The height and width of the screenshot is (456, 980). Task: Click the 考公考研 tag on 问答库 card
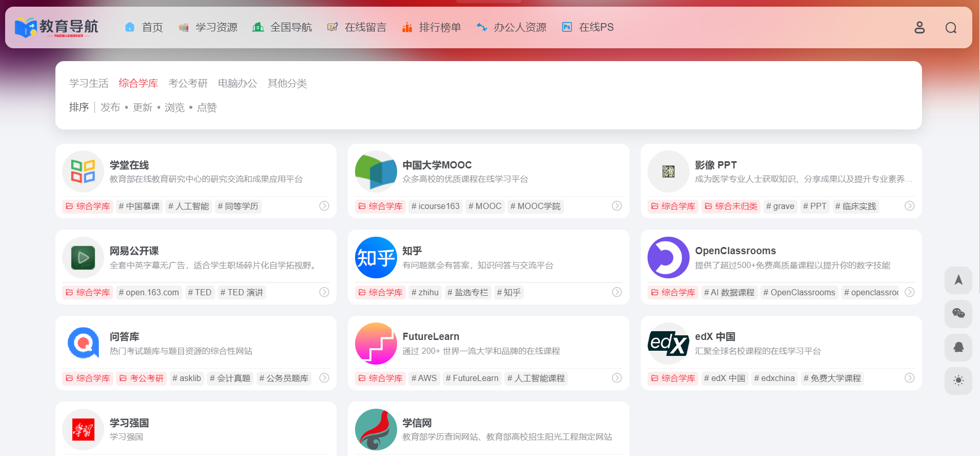(x=142, y=378)
